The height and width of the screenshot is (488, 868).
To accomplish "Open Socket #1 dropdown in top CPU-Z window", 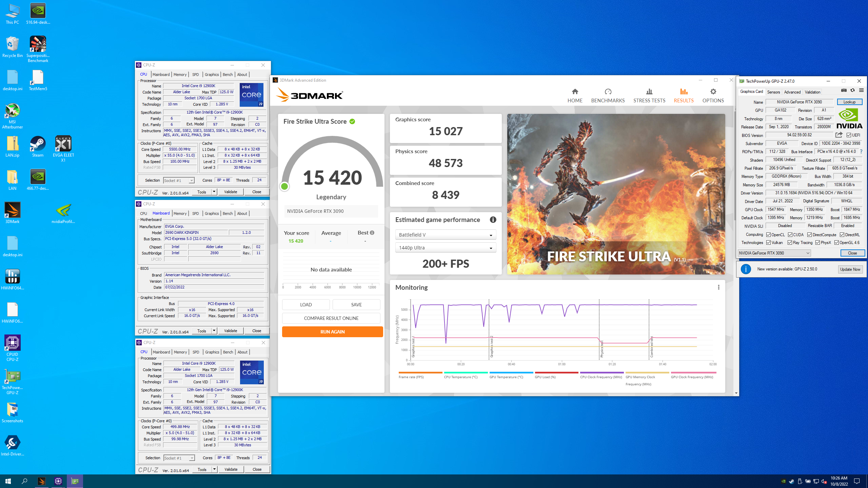I will [179, 181].
